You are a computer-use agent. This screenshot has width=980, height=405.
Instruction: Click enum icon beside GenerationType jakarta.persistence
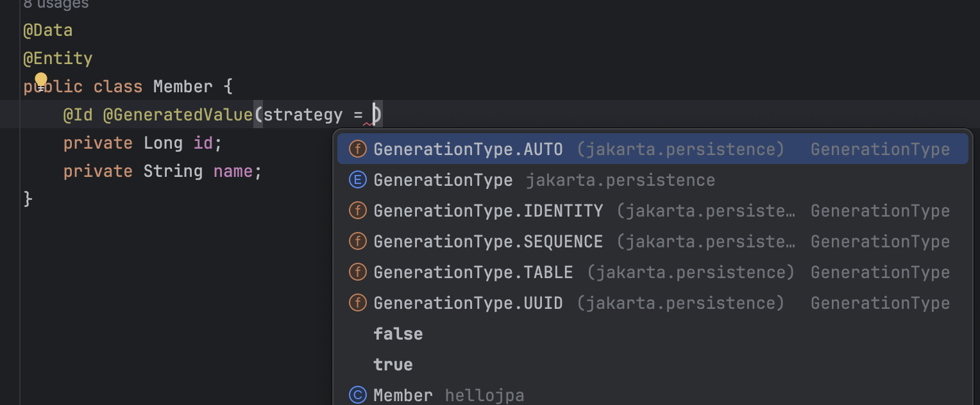coord(357,180)
